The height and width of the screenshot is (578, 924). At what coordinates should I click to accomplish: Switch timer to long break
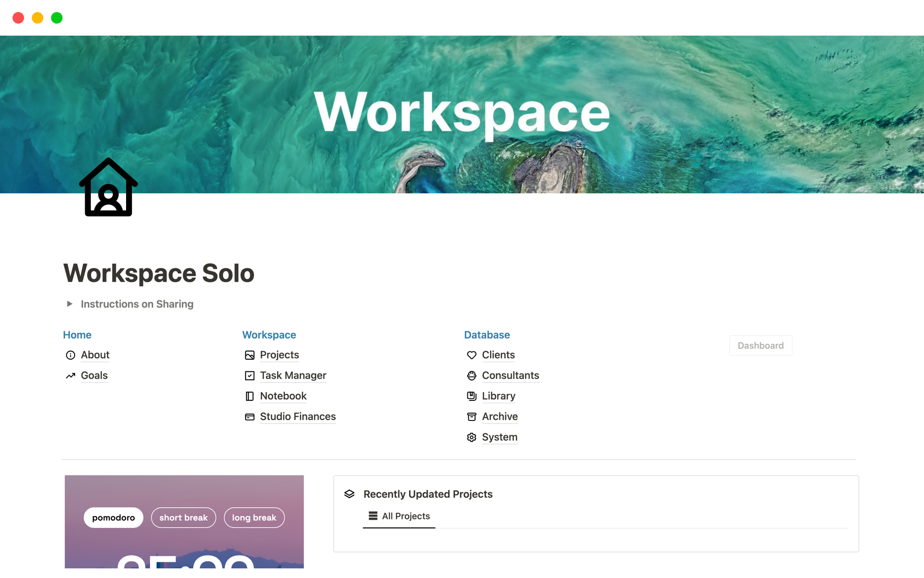pyautogui.click(x=254, y=518)
